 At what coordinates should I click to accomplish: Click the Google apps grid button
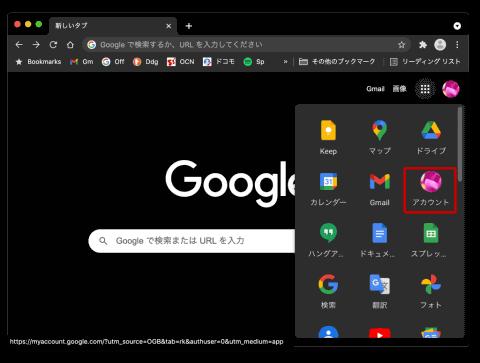click(x=425, y=89)
